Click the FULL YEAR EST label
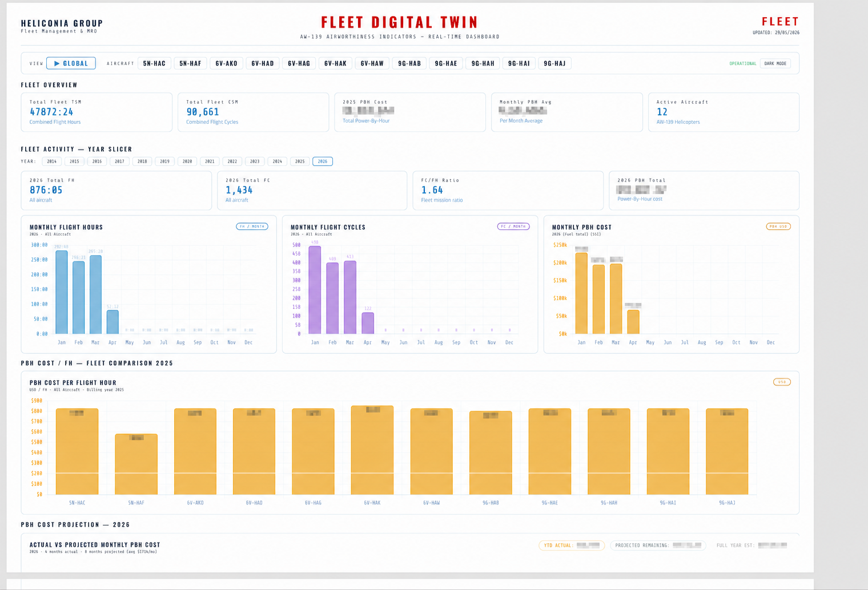 click(x=736, y=545)
